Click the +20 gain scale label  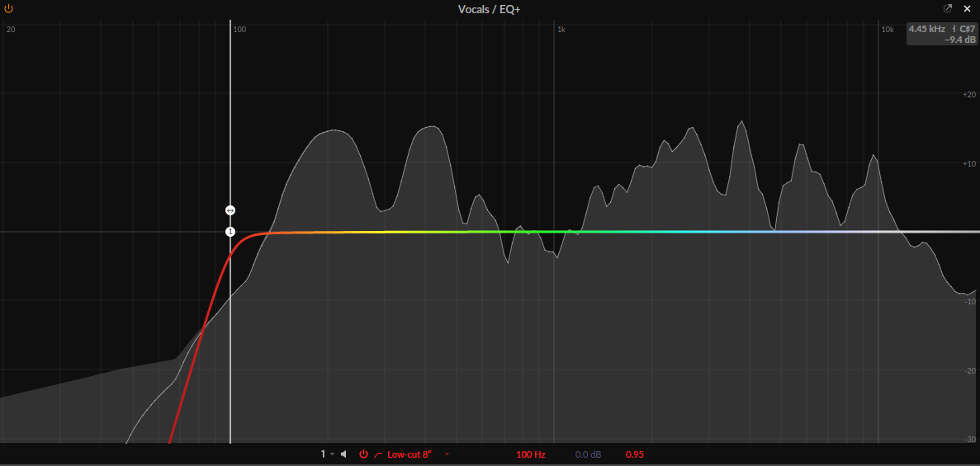(969, 95)
